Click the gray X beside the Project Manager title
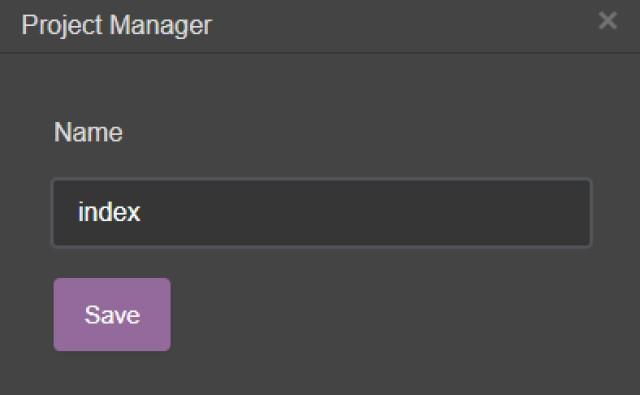The width and height of the screenshot is (640, 395). (607, 20)
